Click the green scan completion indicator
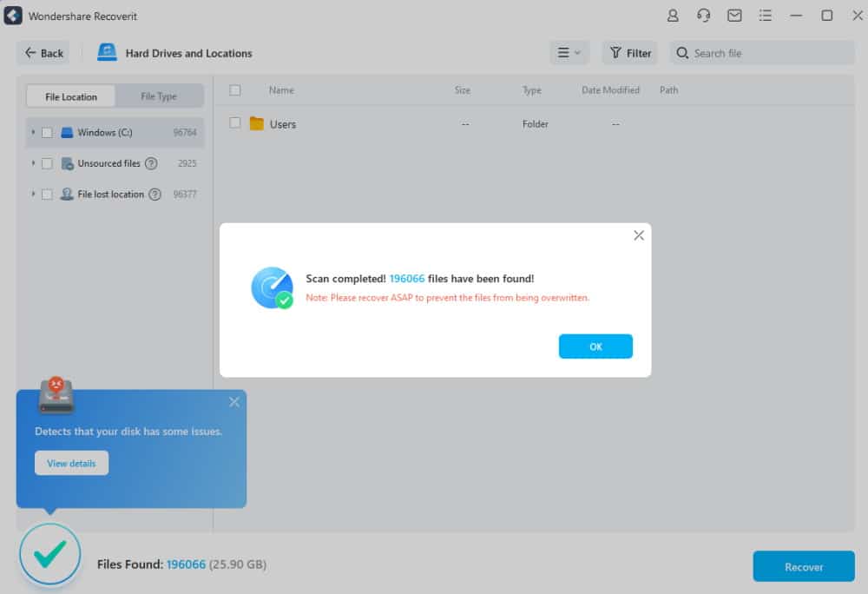This screenshot has height=594, width=868. [49, 552]
